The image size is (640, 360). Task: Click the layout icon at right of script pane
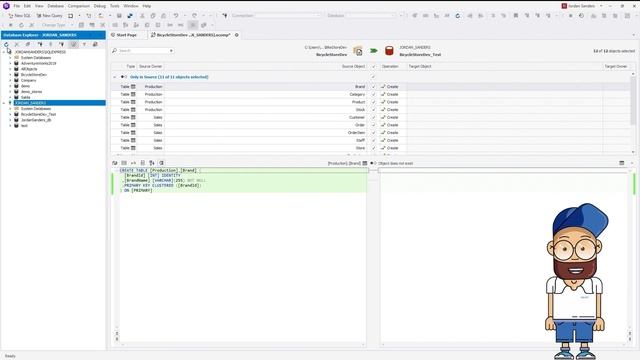pyautogui.click(x=622, y=163)
